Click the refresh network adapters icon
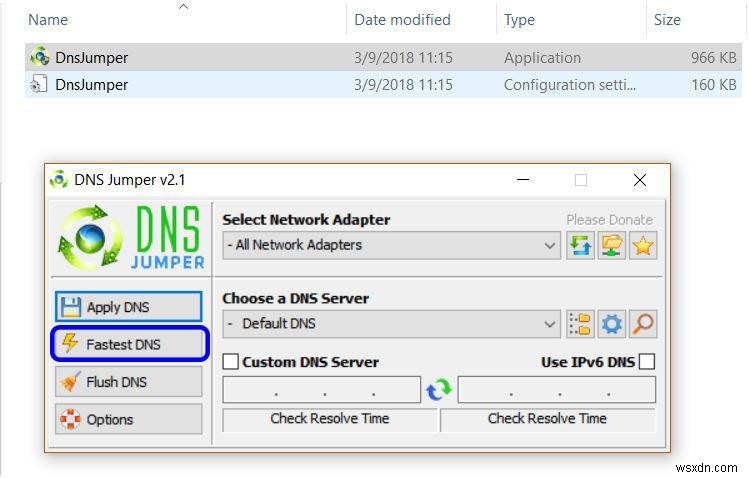This screenshot has height=478, width=749. click(580, 245)
